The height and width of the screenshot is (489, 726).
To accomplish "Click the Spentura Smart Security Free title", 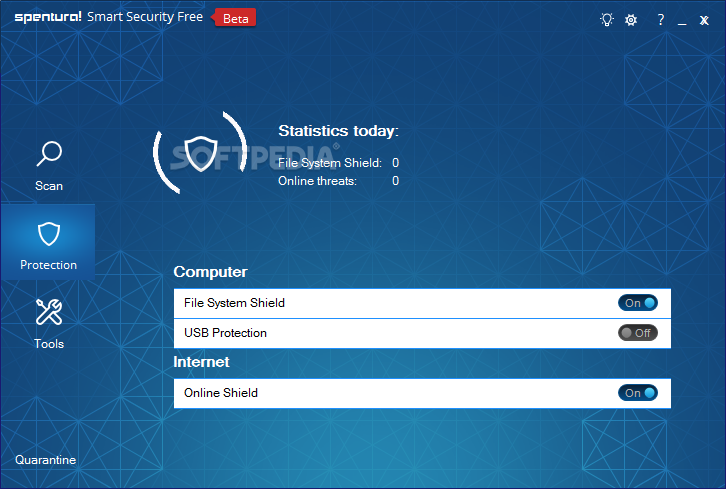I will (109, 17).
